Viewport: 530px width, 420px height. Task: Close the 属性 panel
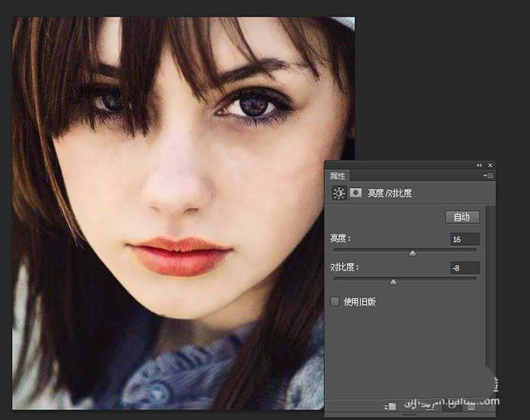click(x=490, y=165)
